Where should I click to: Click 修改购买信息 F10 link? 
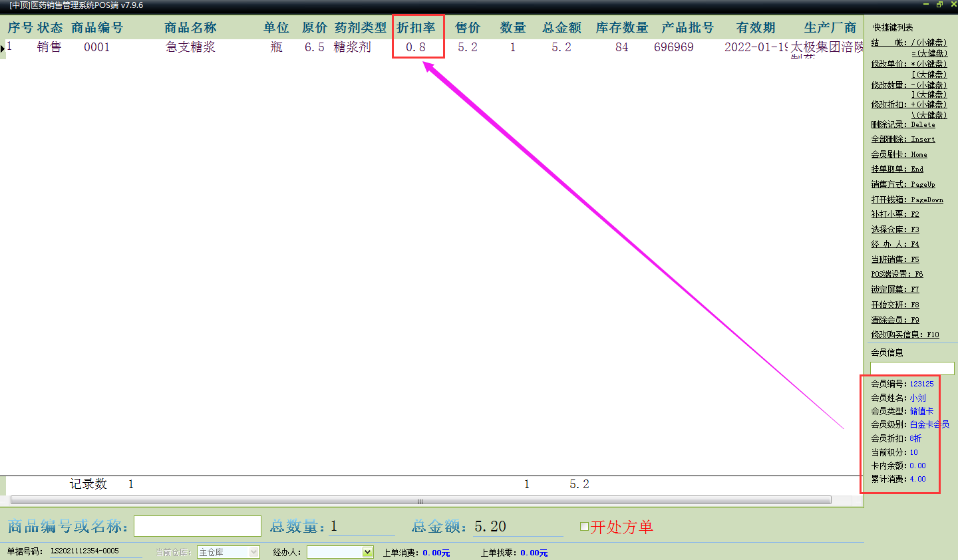[x=905, y=335]
